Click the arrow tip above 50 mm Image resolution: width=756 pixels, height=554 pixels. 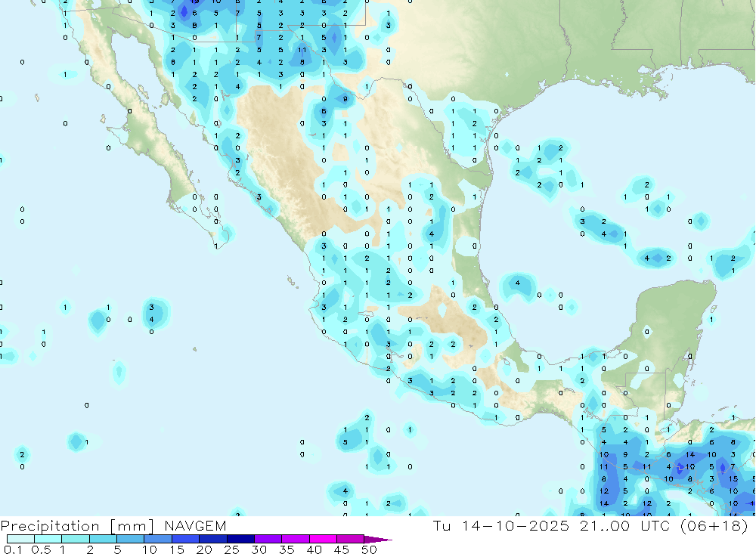point(378,539)
